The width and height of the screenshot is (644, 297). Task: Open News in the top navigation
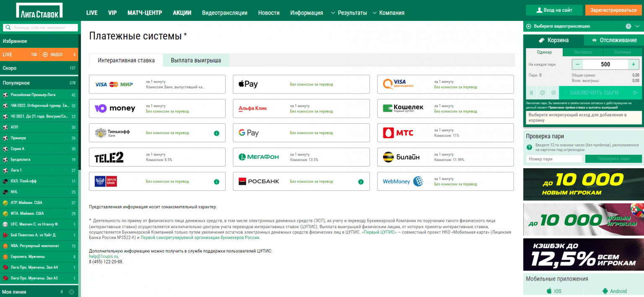tap(269, 13)
